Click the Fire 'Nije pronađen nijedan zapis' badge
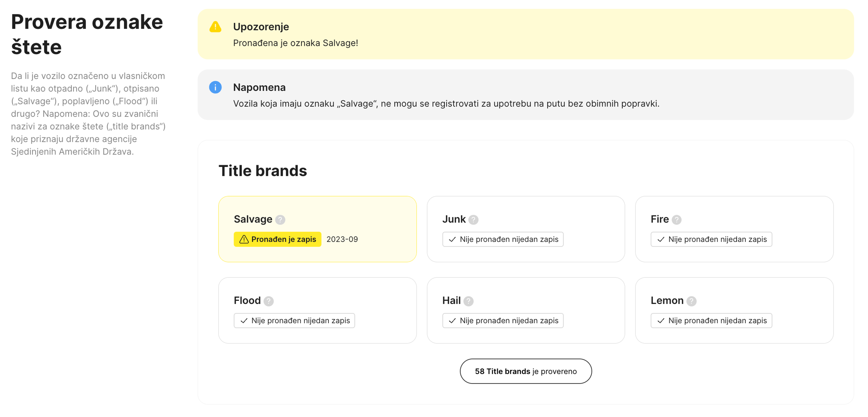This screenshot has height=417, width=868. coord(711,239)
